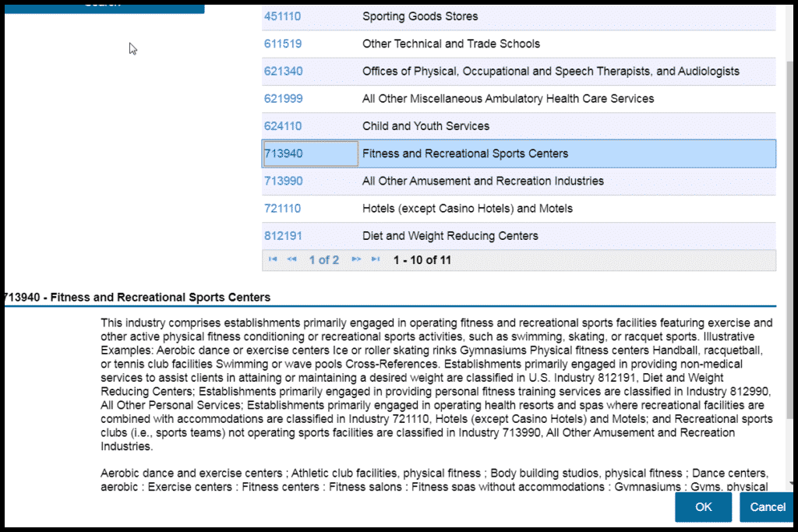Click the 621340 code link
Image resolution: width=798 pixels, height=532 pixels.
(283, 71)
